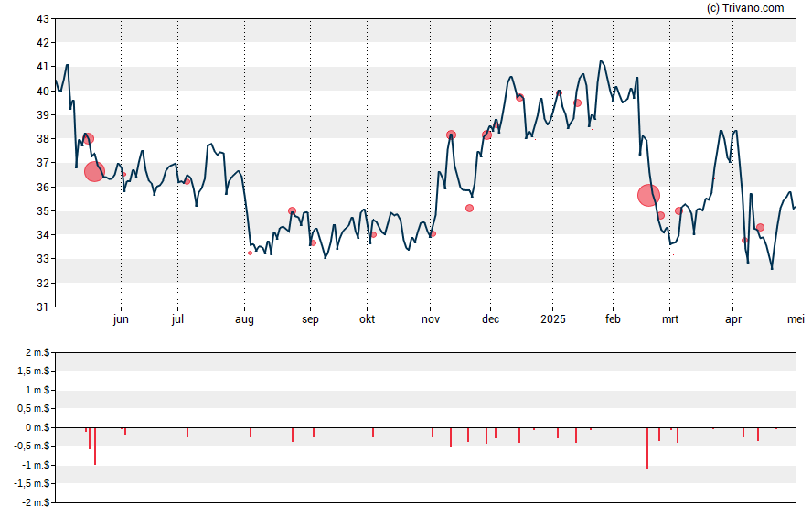Click the '2 m.$' volume axis label
This screenshot has width=812, height=517.
click(x=37, y=353)
